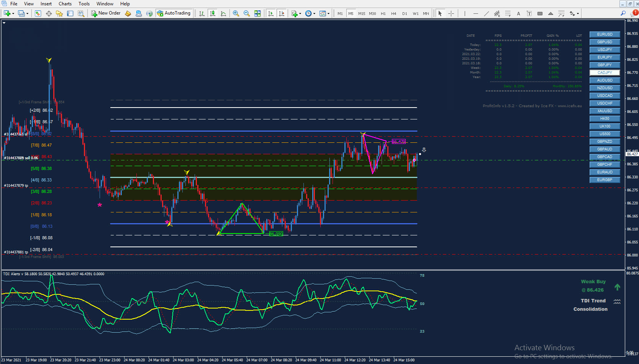
Task: Click the Tile Windows icon
Action: click(x=257, y=13)
